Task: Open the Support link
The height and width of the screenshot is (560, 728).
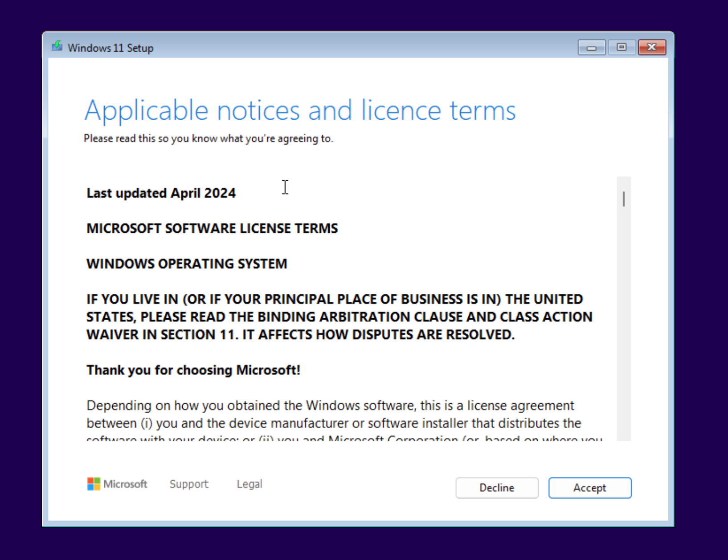Action: (189, 484)
